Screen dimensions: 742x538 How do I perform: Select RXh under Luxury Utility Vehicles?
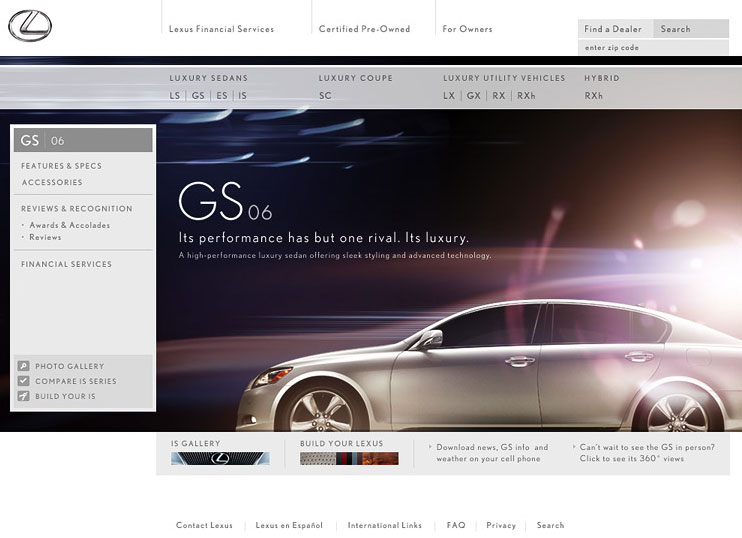pos(526,96)
